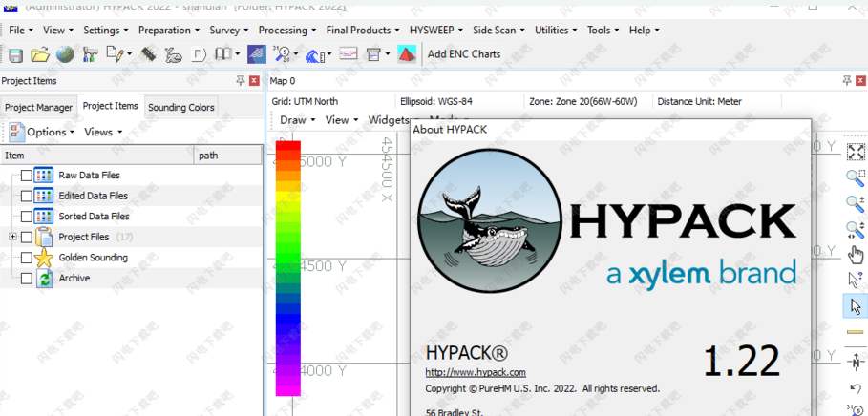Open dropdown arrow beside soundings magnifier icon
The width and height of the screenshot is (868, 416).
click(296, 54)
